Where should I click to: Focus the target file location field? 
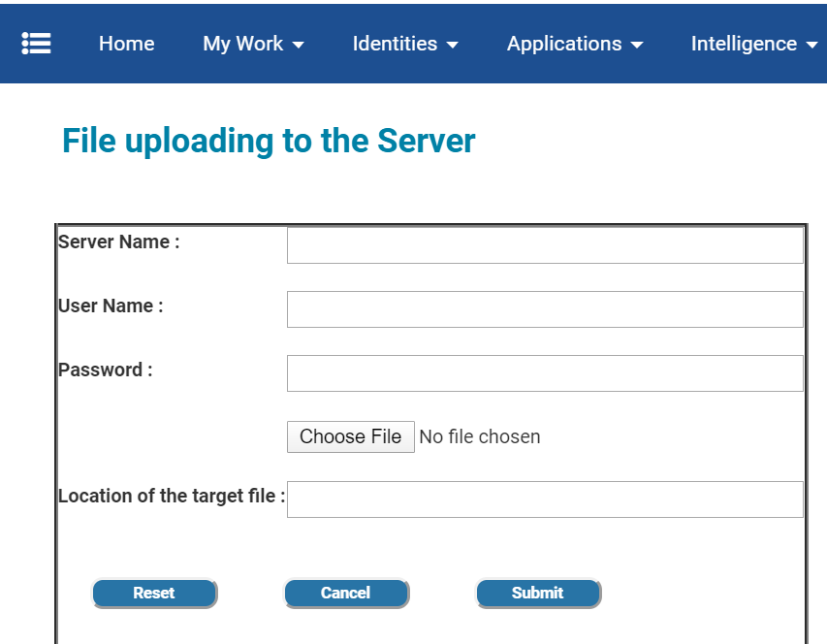[545, 499]
